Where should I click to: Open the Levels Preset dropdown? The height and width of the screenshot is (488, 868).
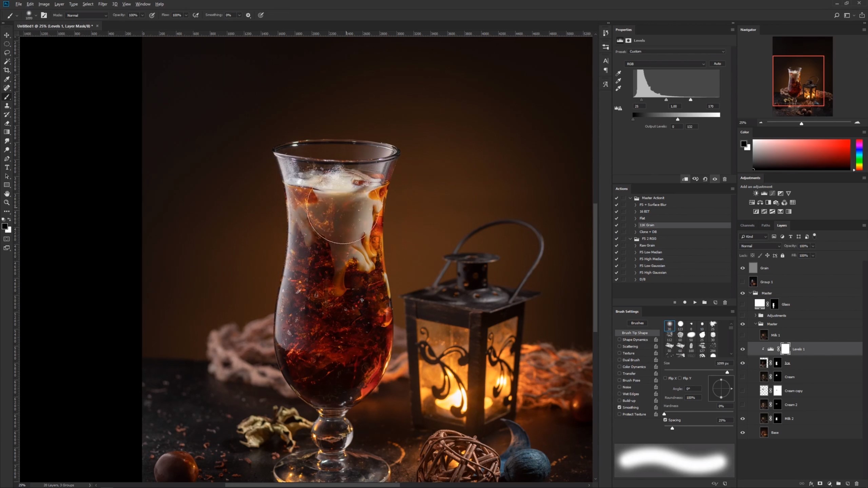point(677,51)
